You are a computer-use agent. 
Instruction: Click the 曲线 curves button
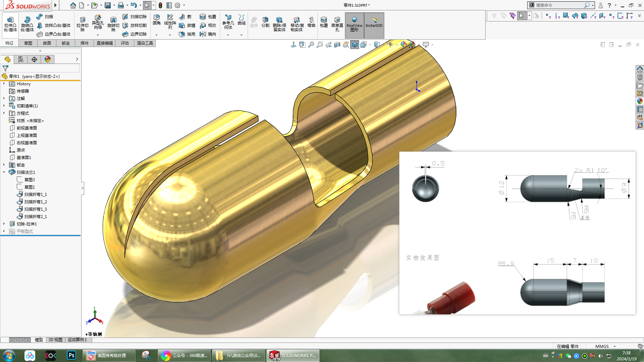point(242,20)
